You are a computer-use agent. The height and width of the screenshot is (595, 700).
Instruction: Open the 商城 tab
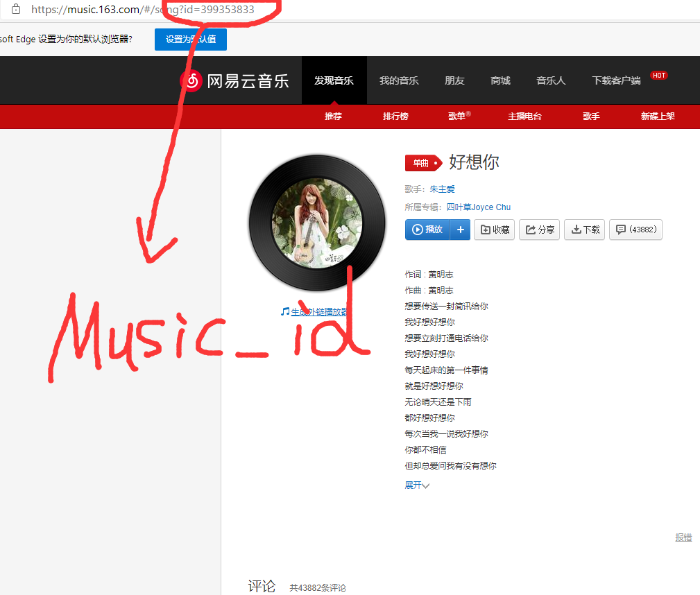coord(500,80)
